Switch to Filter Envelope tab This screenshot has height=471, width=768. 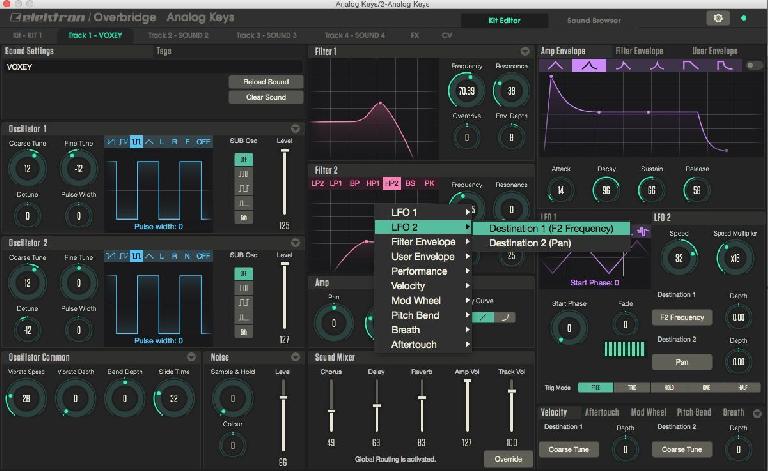[x=639, y=51]
